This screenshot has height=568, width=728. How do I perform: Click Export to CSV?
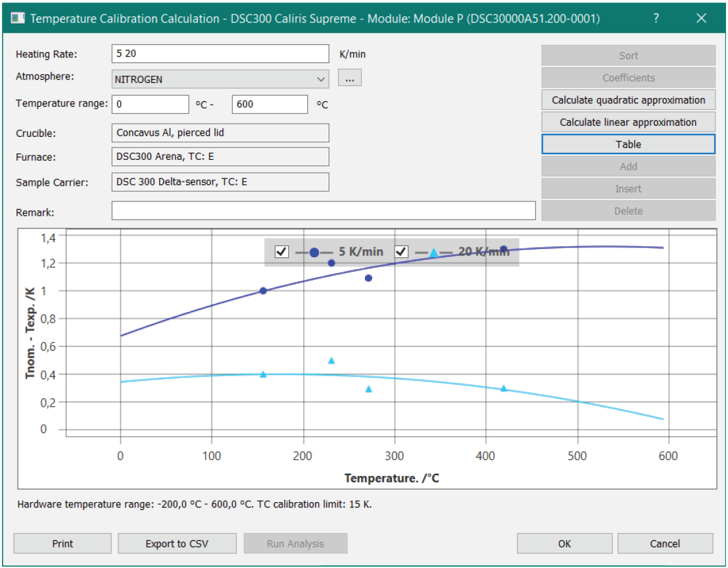click(x=177, y=544)
